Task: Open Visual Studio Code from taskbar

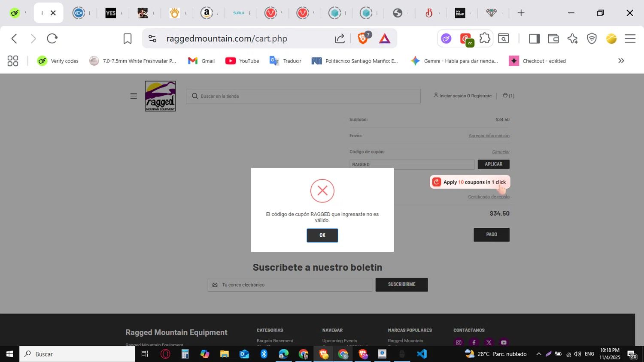Action: coord(422,354)
